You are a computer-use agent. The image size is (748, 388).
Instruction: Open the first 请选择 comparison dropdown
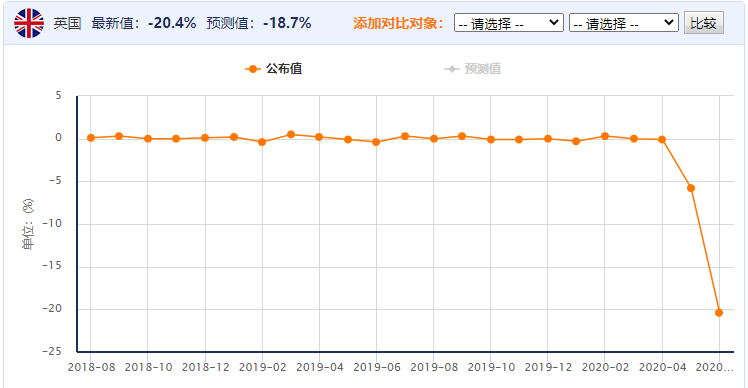pos(509,23)
